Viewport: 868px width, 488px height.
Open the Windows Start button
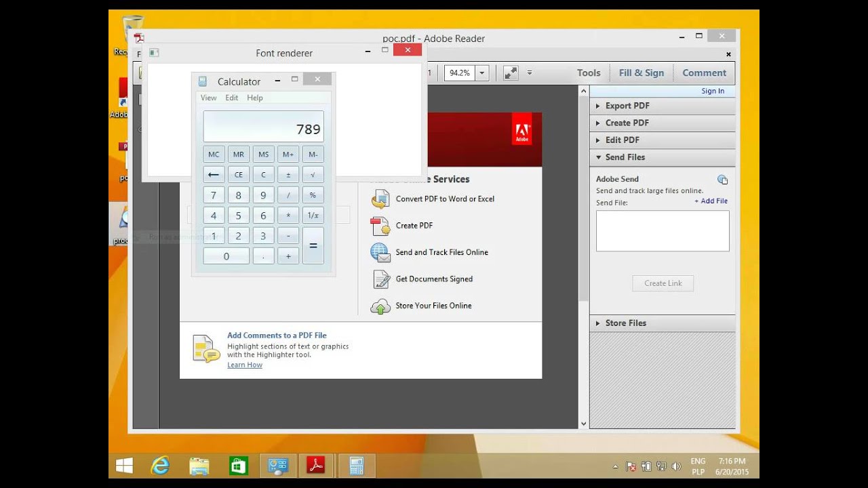124,466
